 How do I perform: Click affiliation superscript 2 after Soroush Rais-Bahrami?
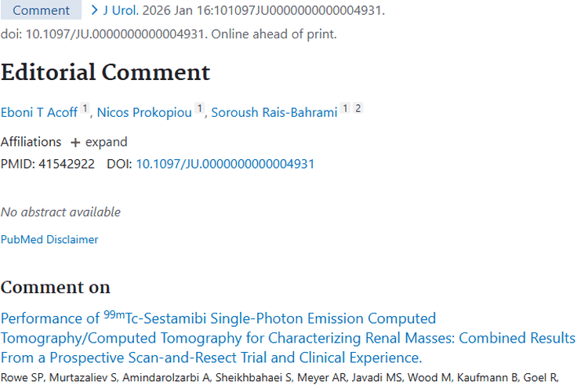click(358, 109)
